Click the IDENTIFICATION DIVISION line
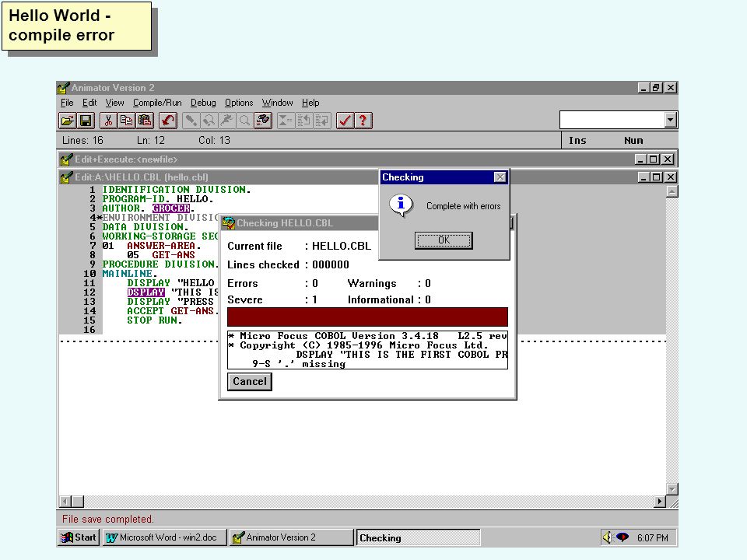747x560 pixels. tap(177, 190)
